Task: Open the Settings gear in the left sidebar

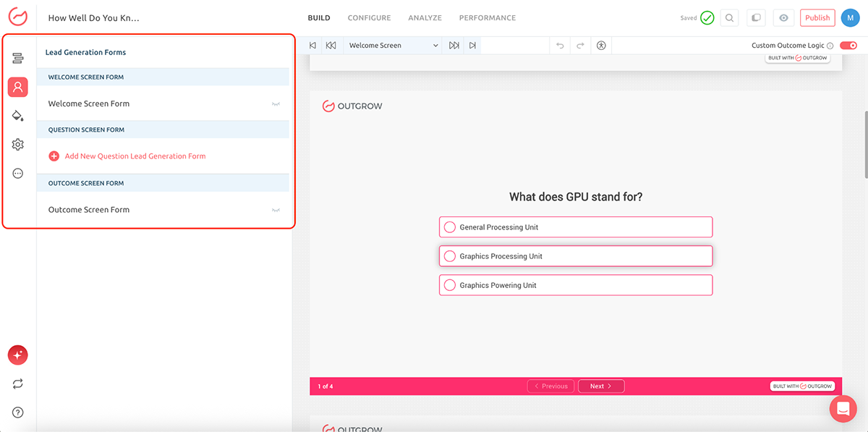Action: tap(17, 144)
